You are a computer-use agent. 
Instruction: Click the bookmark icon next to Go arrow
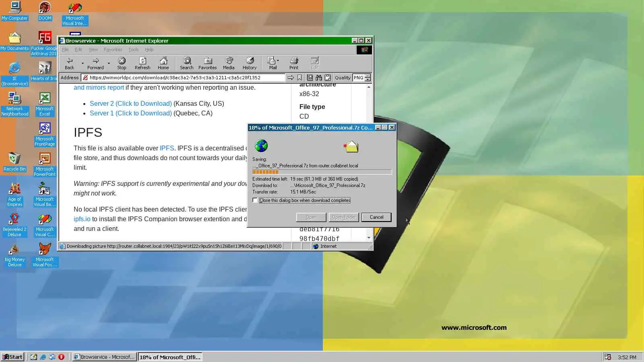pos(299,78)
